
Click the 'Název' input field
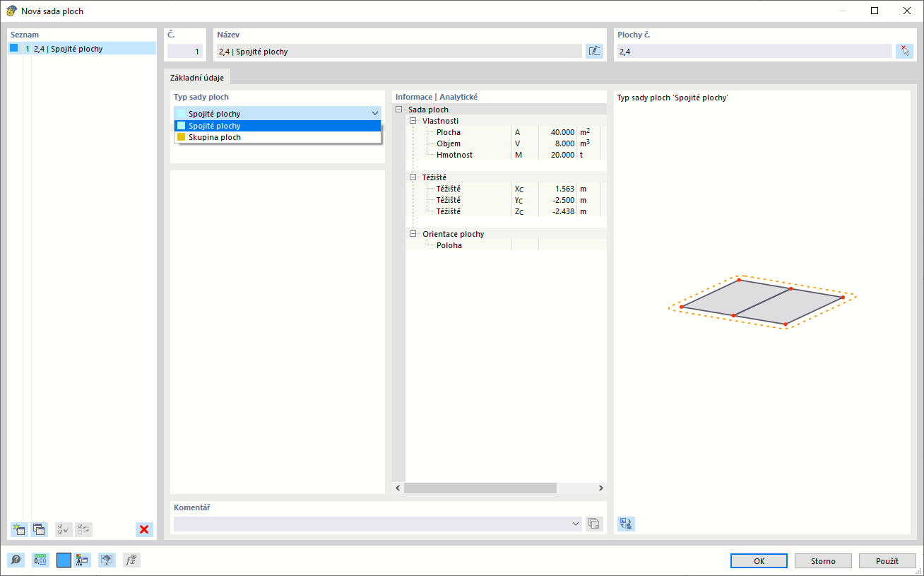click(399, 52)
